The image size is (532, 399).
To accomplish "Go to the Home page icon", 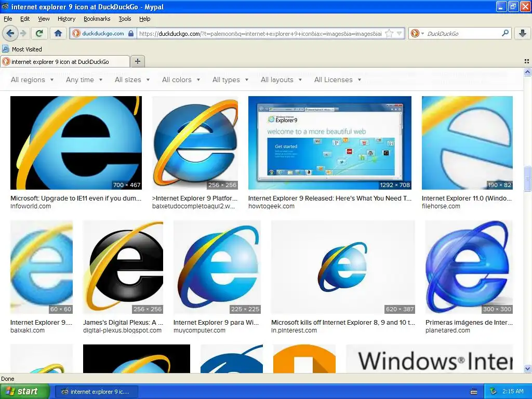I will [58, 33].
